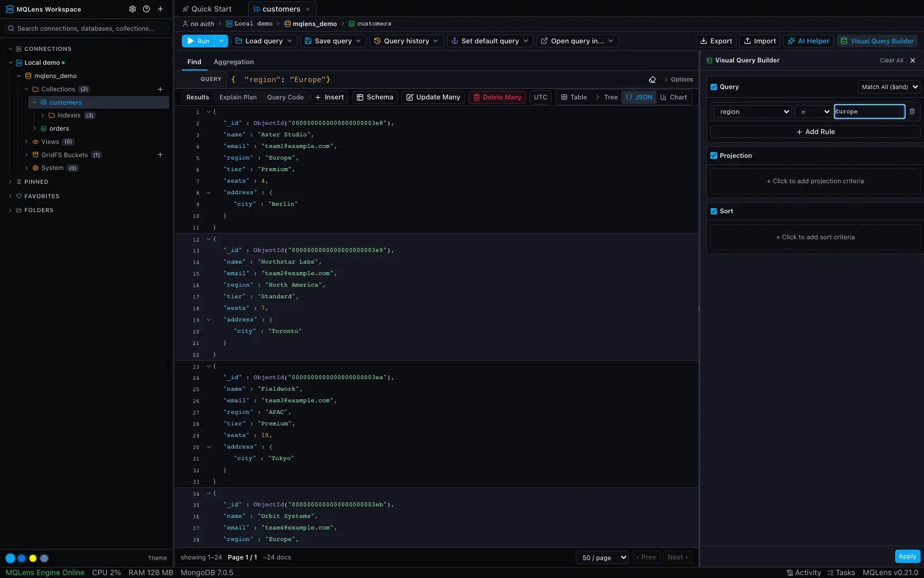The width and height of the screenshot is (924, 578).
Task: Select the yellow theme color swatch
Action: click(x=33, y=558)
